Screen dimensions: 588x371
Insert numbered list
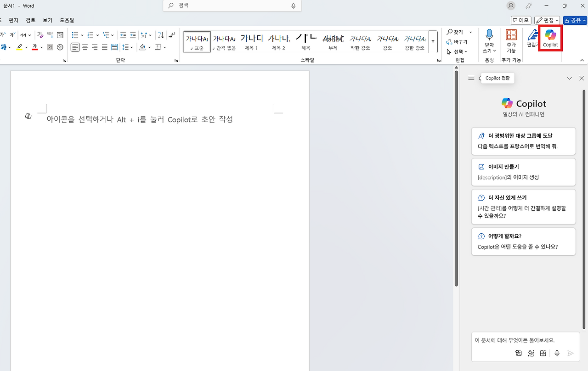[90, 35]
